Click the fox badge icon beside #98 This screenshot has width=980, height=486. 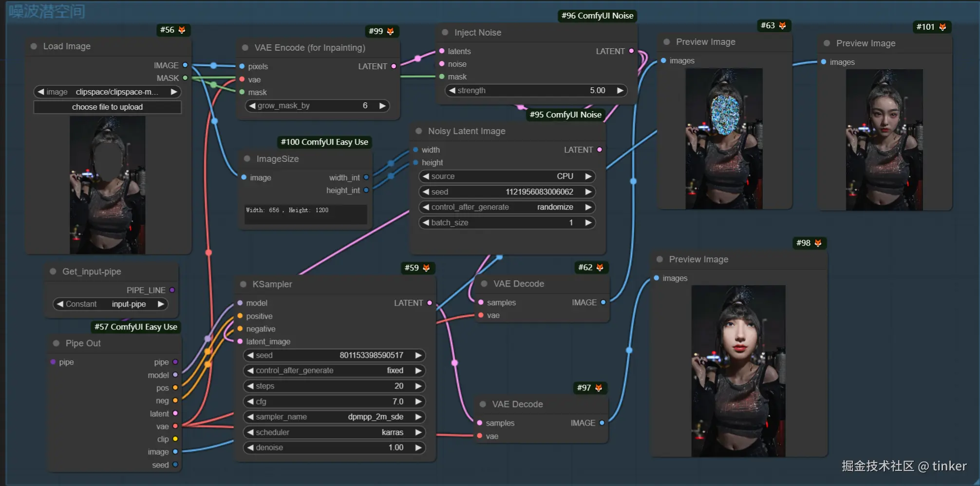coord(818,243)
